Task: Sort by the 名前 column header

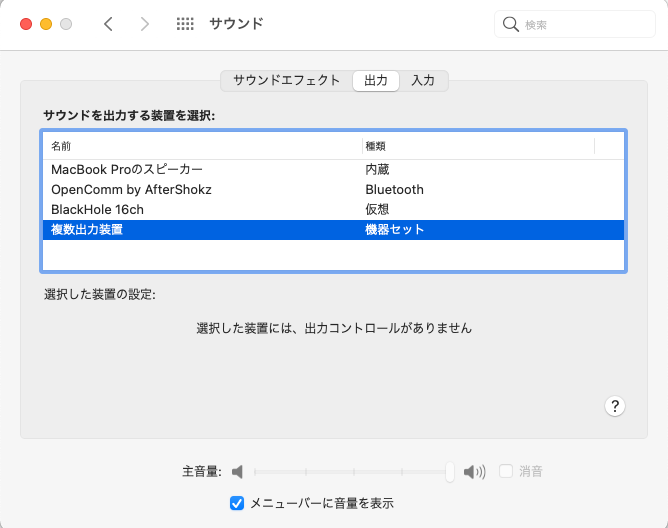Action: click(x=202, y=146)
